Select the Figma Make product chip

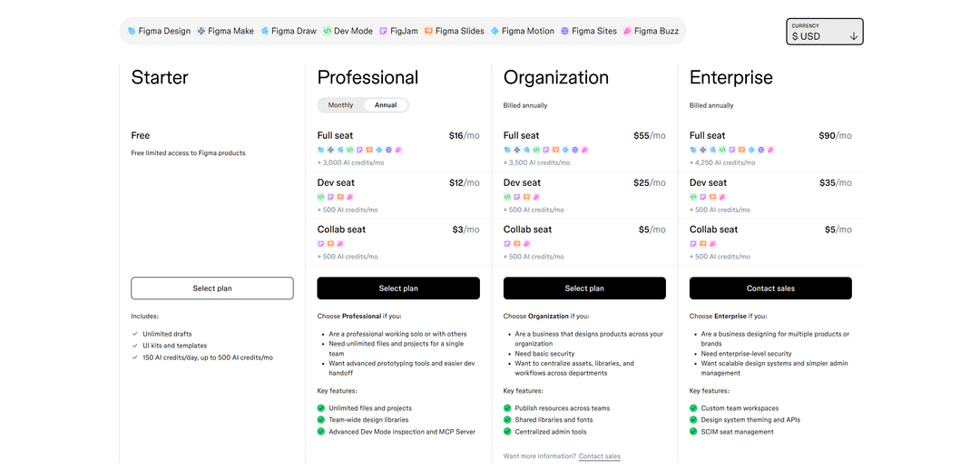[x=226, y=31]
